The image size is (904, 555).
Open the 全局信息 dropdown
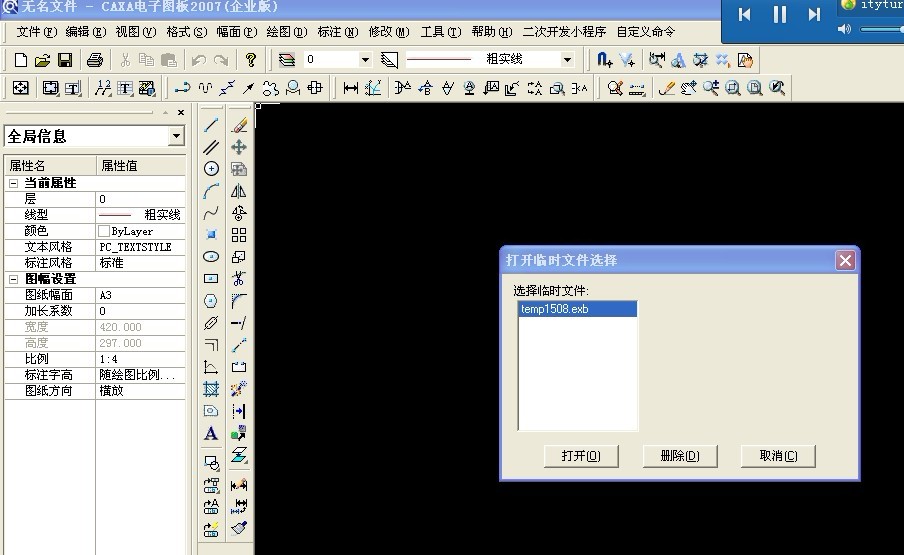(176, 136)
